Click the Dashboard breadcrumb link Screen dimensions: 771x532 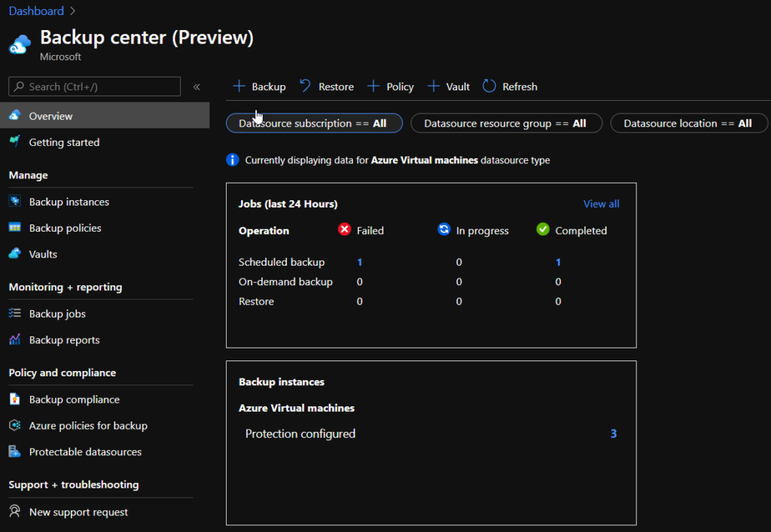click(36, 11)
